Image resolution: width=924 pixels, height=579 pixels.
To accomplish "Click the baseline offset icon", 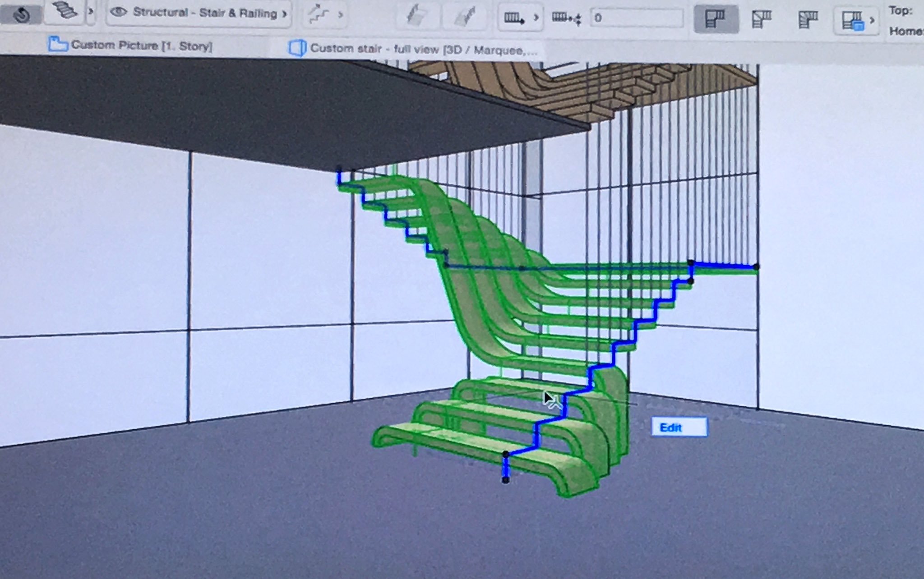I will 567,18.
